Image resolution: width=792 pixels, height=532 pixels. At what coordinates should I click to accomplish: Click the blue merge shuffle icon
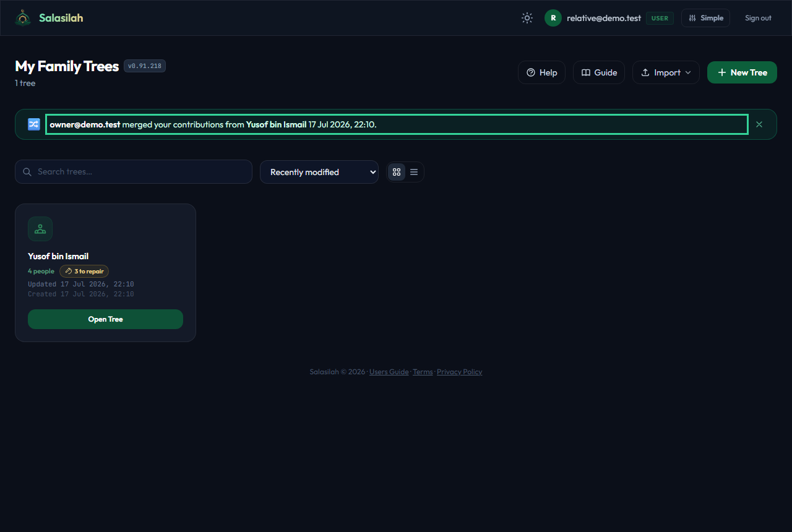(x=34, y=124)
